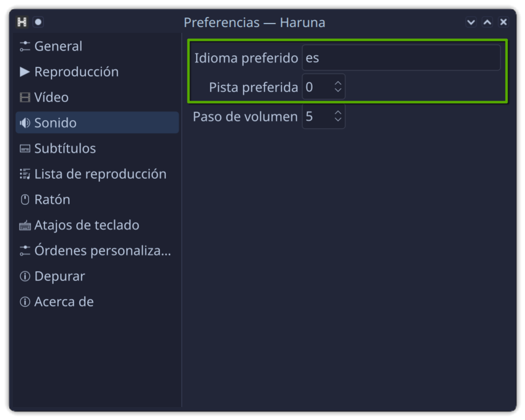The height and width of the screenshot is (420, 525).
Task: Go to the Depurar page
Action: 59,276
